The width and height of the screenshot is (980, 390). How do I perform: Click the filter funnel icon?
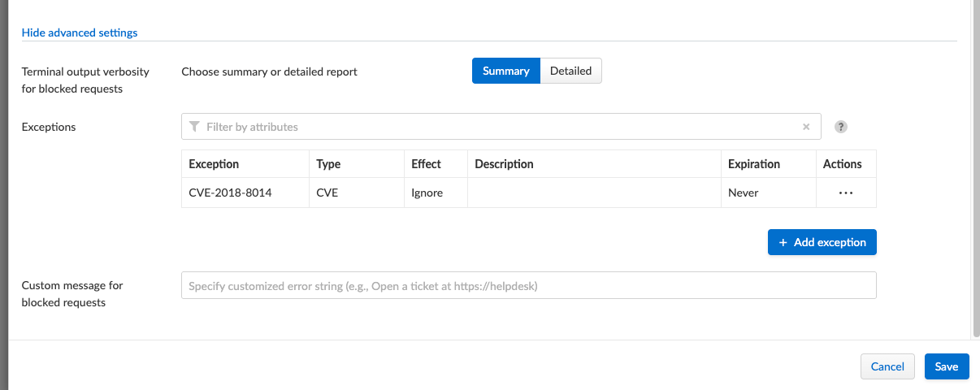point(193,127)
